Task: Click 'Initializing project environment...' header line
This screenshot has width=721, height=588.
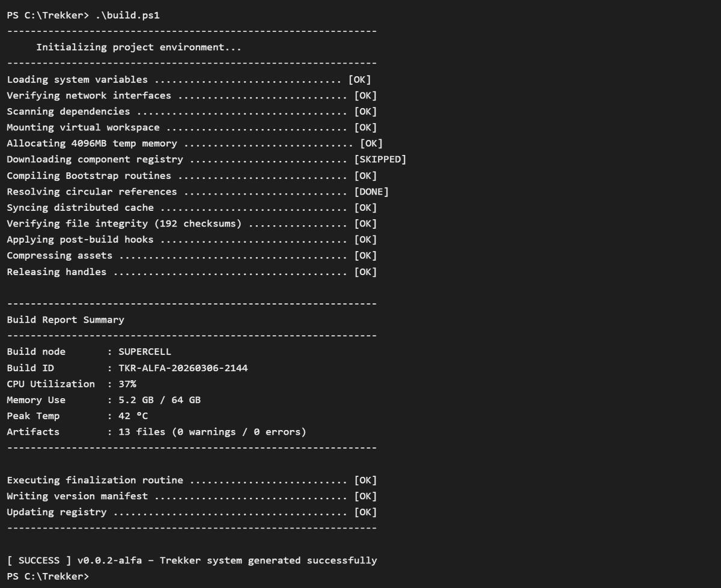Action: [139, 47]
